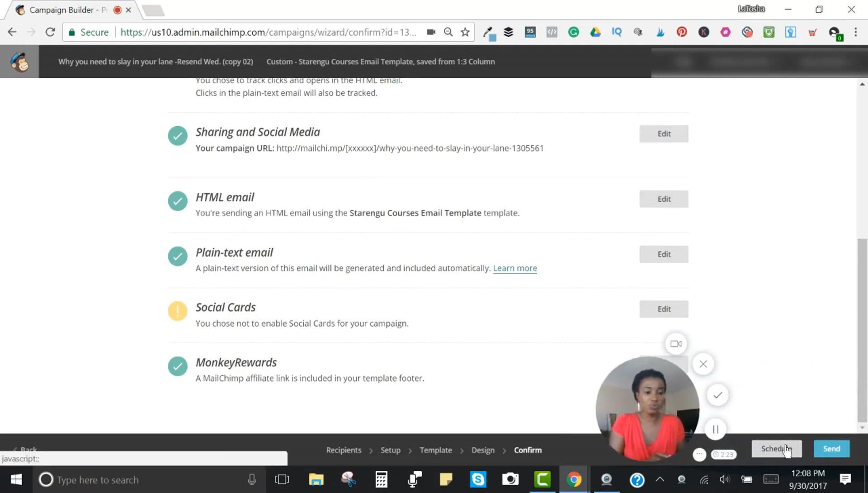Click the Schedule button
This screenshot has height=493, width=868.
(x=777, y=449)
